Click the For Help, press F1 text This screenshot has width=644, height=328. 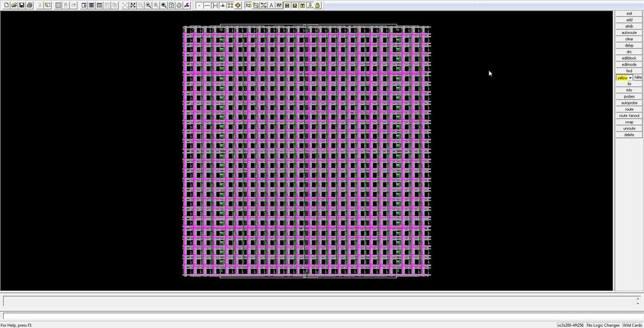click(x=16, y=325)
